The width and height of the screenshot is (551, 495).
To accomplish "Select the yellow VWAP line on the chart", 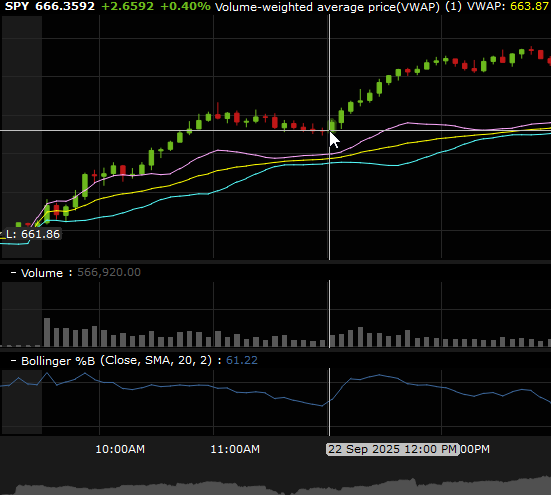I will (246, 166).
